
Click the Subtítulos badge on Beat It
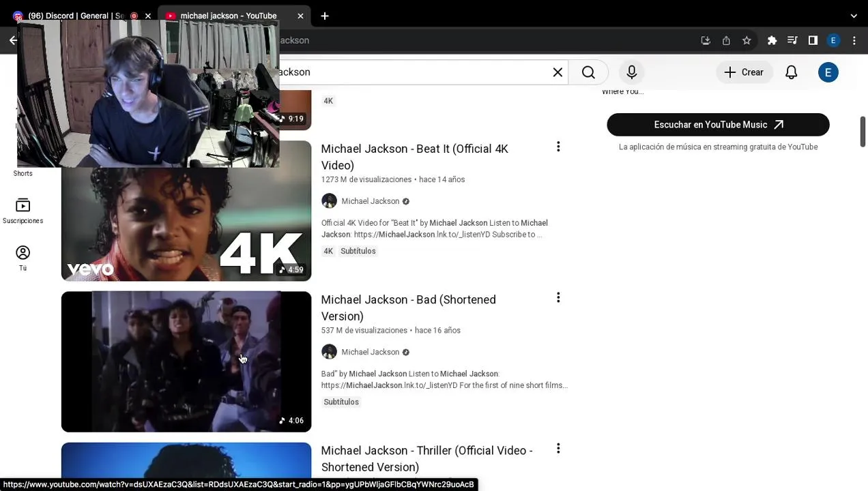pos(358,251)
